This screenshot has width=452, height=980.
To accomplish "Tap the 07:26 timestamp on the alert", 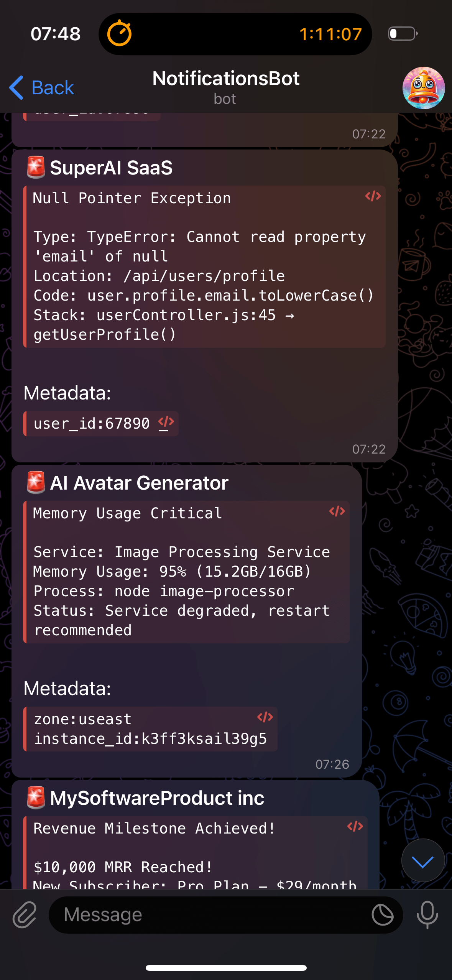I will pos(332,764).
